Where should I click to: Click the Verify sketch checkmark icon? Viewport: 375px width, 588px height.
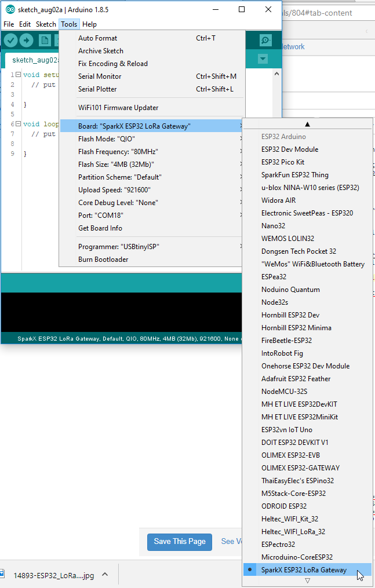(x=10, y=40)
